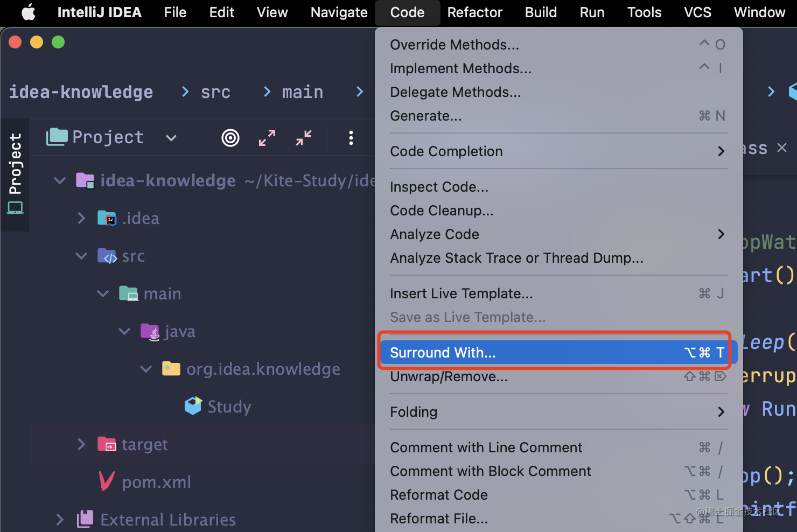Click the Study class icon
The width and height of the screenshot is (797, 532).
click(193, 407)
